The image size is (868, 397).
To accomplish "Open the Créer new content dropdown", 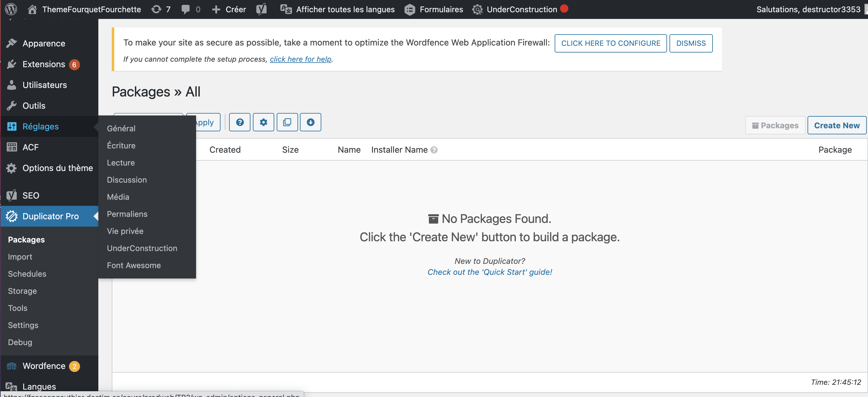I will [x=229, y=9].
